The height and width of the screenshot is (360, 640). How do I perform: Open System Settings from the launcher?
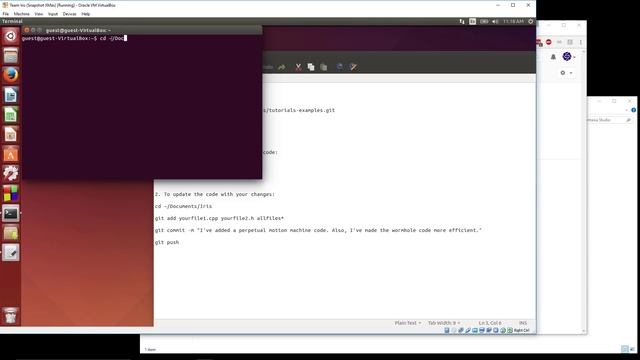(x=11, y=174)
